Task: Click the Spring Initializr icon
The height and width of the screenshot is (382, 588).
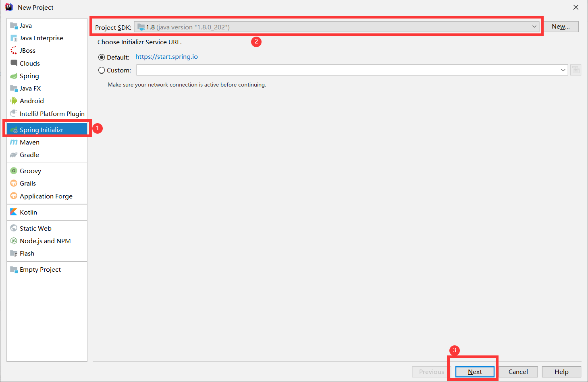Action: [14, 130]
